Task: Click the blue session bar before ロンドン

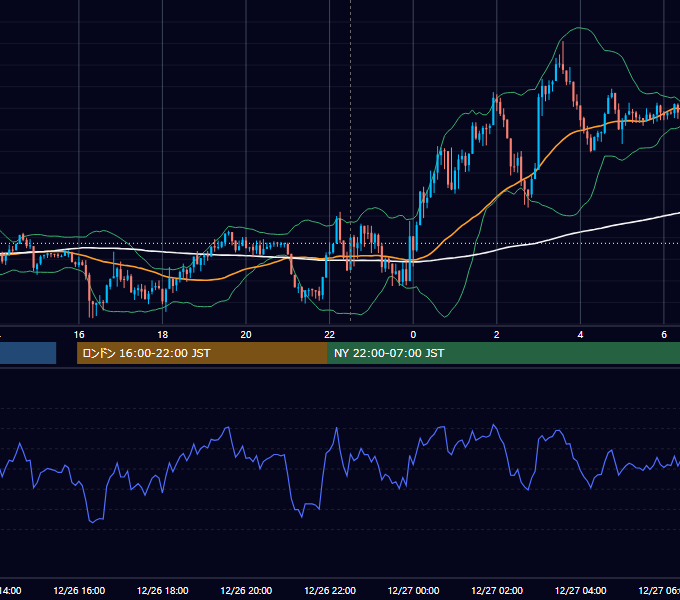Action: 28,353
